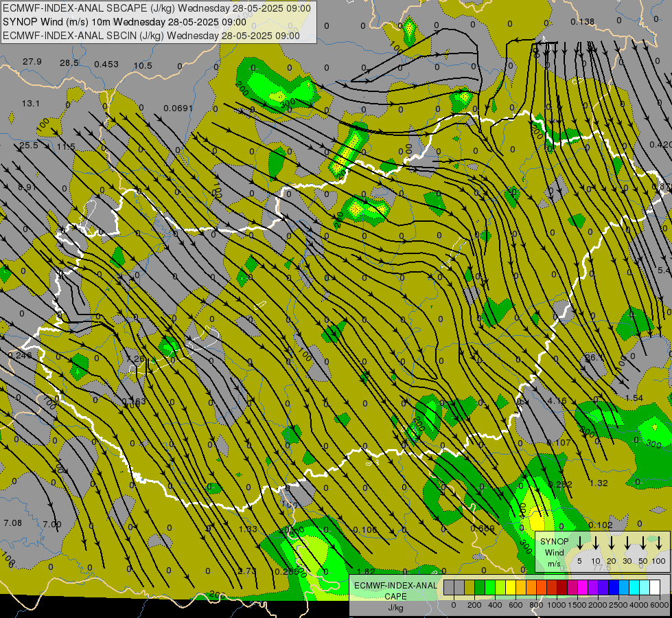672x618 pixels.
Task: Click the map value 0.669
Action: pos(483,528)
